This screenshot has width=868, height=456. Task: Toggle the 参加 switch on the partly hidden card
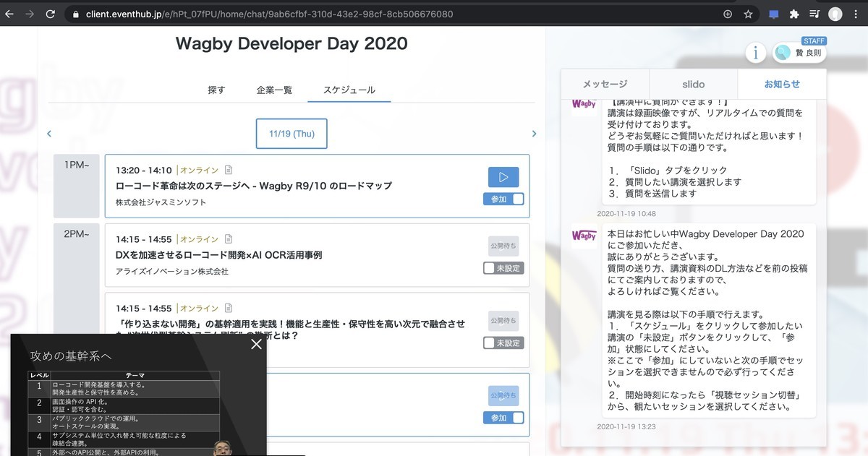(x=503, y=418)
